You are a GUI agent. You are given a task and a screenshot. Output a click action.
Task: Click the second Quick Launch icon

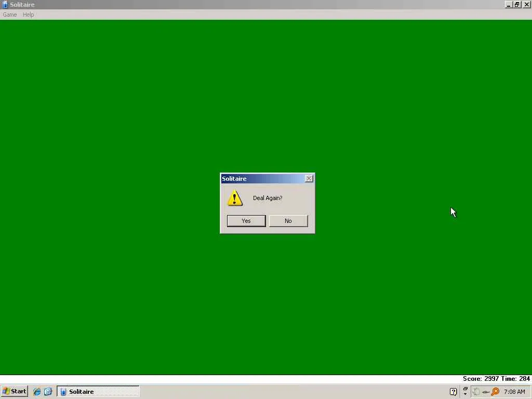48,392
